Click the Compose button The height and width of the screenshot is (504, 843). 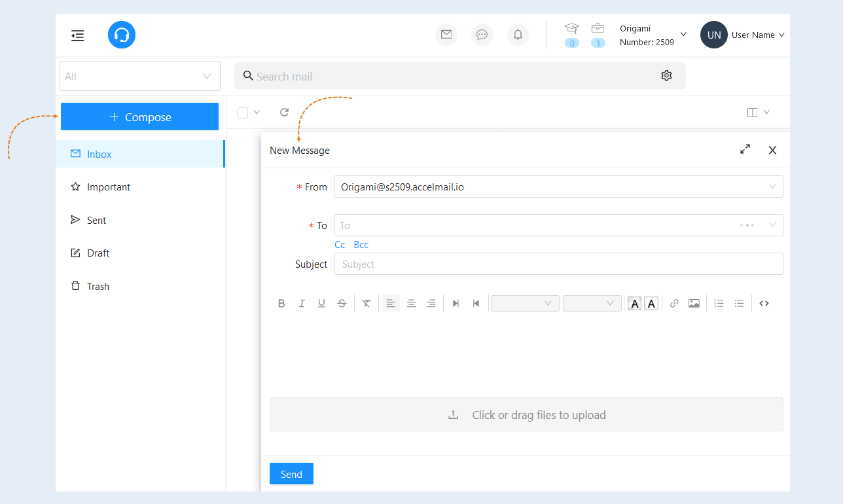pos(139,117)
